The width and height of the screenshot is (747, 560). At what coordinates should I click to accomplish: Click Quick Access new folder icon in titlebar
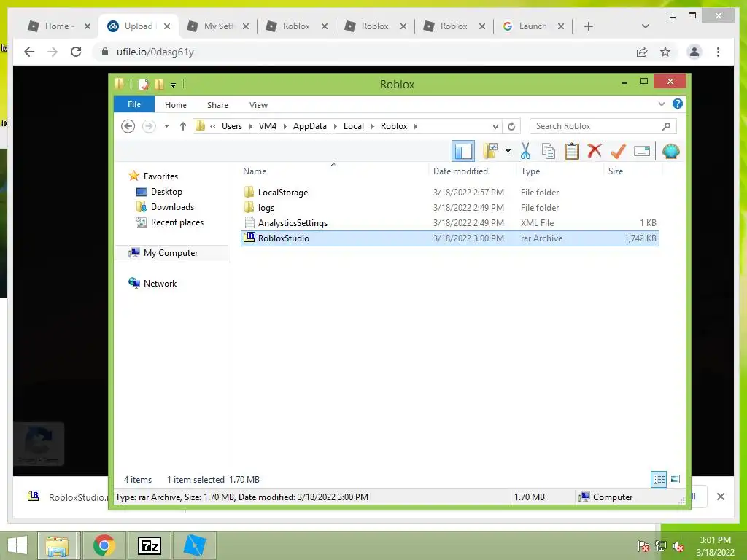tap(159, 85)
